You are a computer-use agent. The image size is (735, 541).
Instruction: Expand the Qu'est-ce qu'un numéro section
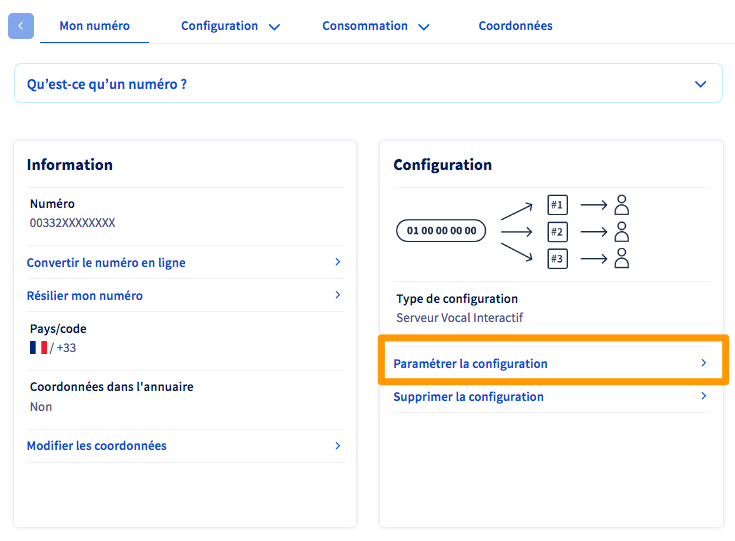tap(700, 84)
